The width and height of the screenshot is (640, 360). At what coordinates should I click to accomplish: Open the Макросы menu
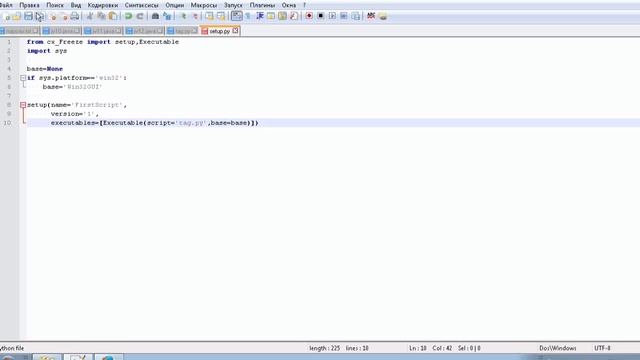(x=204, y=5)
